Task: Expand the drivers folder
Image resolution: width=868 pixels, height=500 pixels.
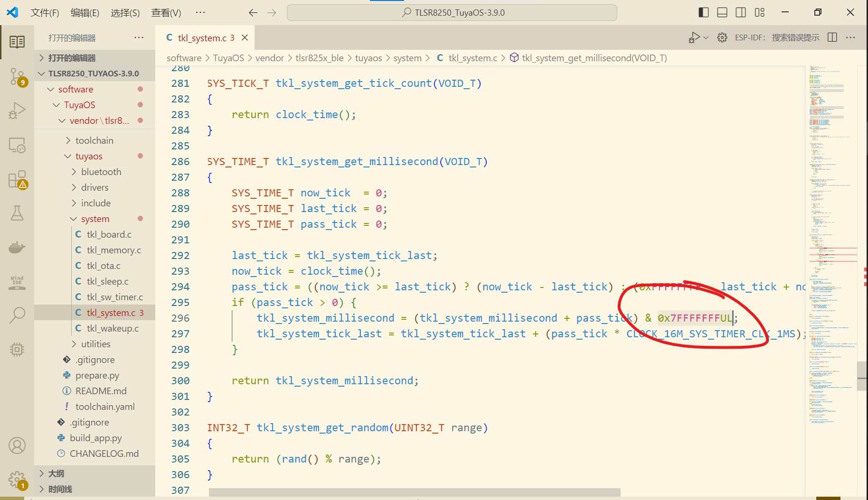Action: (x=94, y=187)
